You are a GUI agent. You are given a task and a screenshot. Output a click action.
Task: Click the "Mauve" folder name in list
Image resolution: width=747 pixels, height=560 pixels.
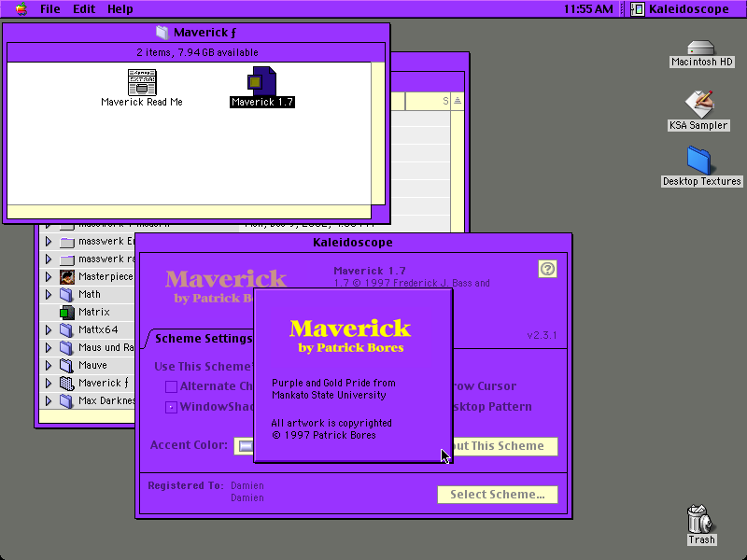click(x=92, y=365)
